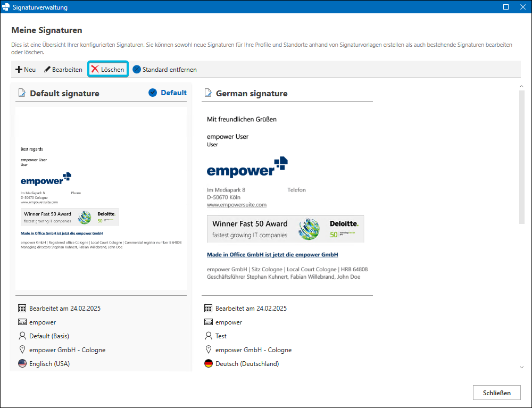This screenshot has width=532, height=408.
Task: Select the German signature card title
Action: click(x=252, y=93)
